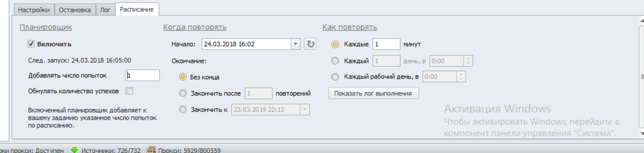Switch to the Лог tab

click(x=105, y=10)
